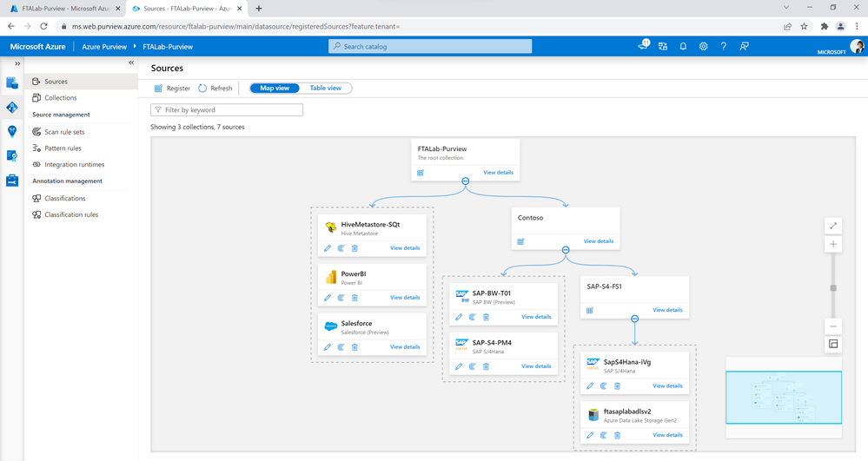Image resolution: width=868 pixels, height=461 pixels.
Task: Scan the ftasaplabadlsv2 data lake source
Action: pyautogui.click(x=603, y=435)
